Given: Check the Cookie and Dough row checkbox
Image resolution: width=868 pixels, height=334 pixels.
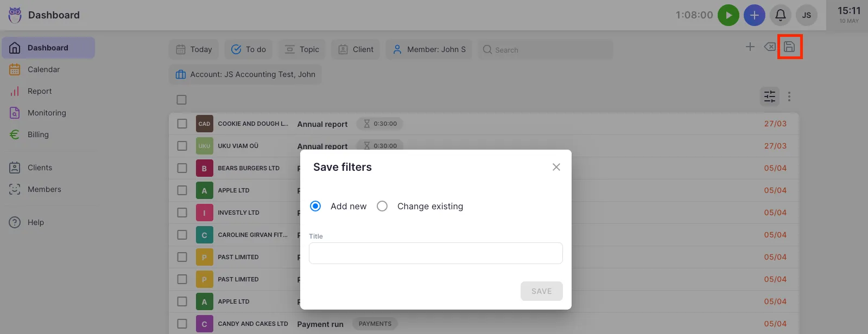Looking at the screenshot, I should click(x=182, y=124).
